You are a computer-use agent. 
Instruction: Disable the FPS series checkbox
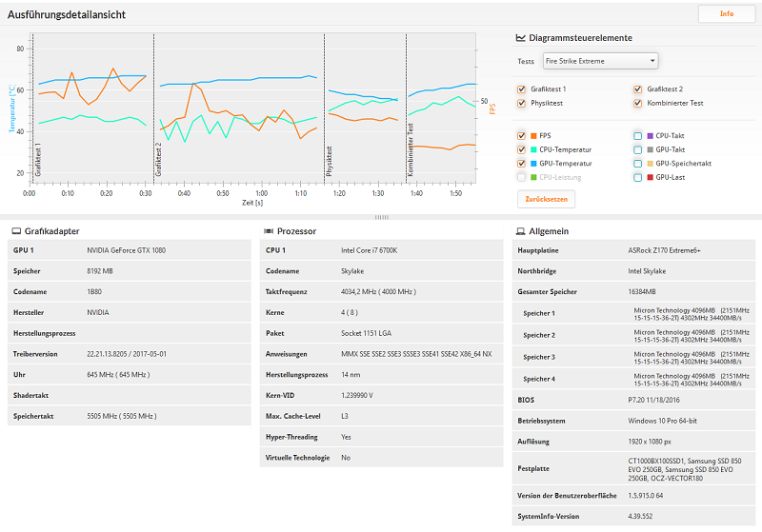tap(521, 136)
